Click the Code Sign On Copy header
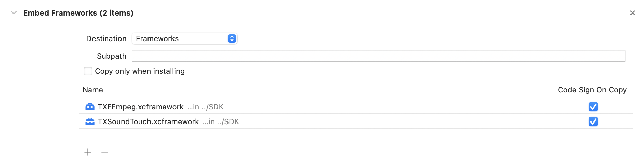This screenshot has height=162, width=644. click(x=592, y=90)
